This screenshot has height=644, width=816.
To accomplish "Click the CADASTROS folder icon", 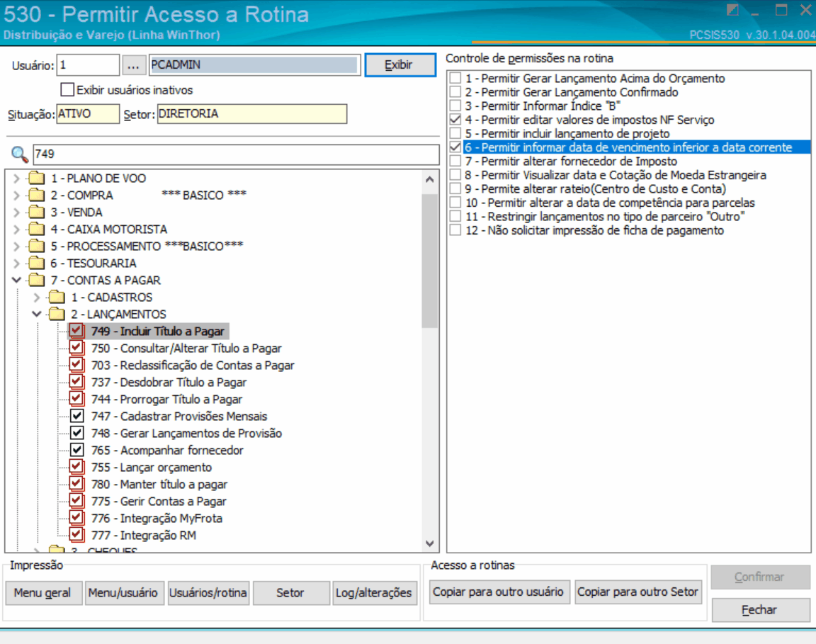I will click(x=57, y=298).
